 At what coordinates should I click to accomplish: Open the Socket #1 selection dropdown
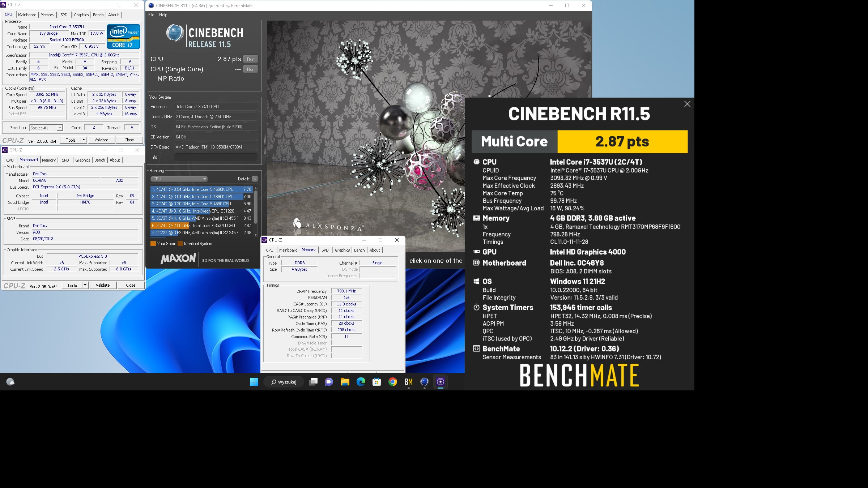pyautogui.click(x=46, y=128)
